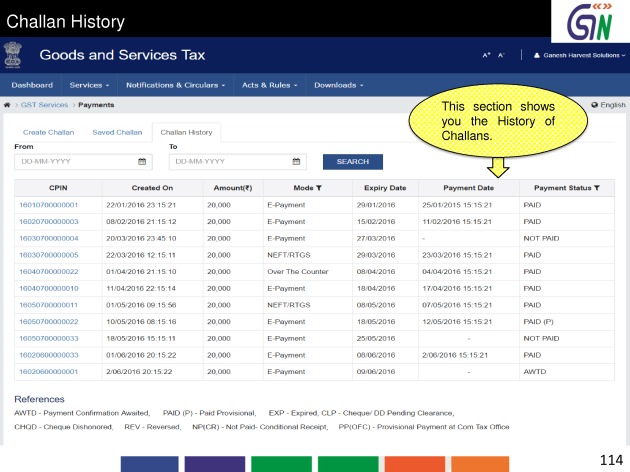630x472 pixels.
Task: Open CPIN 16050700000022
Action: (x=49, y=321)
